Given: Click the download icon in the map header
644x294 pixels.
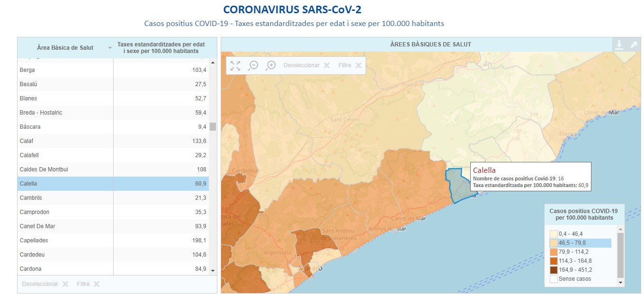Looking at the screenshot, I should coord(618,45).
